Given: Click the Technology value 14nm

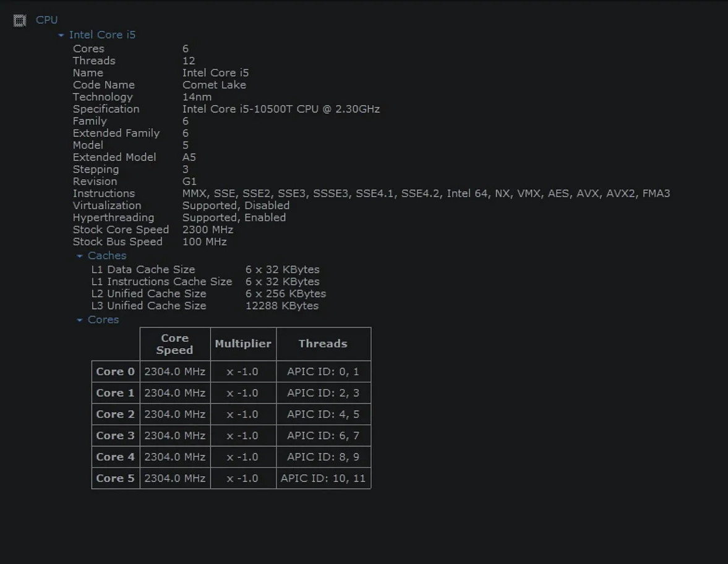Looking at the screenshot, I should pyautogui.click(x=197, y=97).
